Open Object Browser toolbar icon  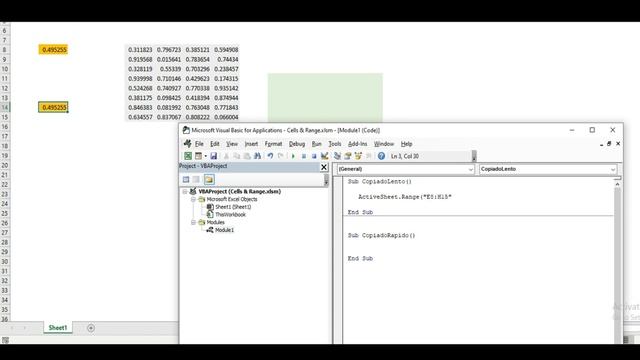click(358, 156)
